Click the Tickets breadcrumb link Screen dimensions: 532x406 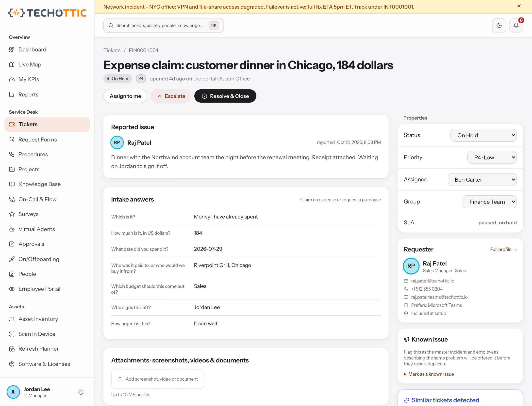(x=112, y=50)
